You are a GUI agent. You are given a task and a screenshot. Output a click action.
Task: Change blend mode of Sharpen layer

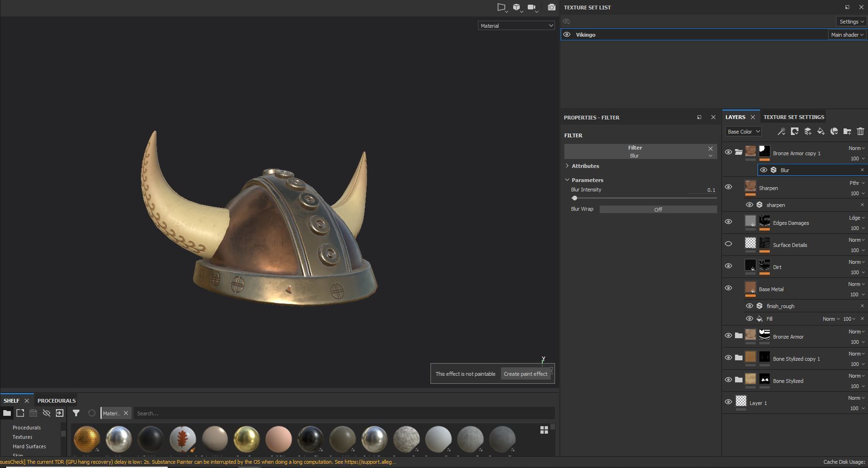[856, 183]
